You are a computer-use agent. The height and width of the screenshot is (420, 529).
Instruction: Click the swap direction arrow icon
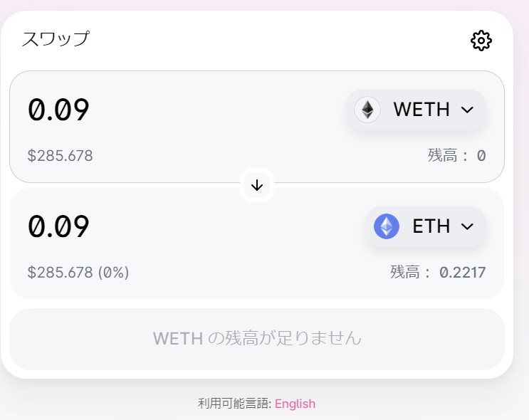click(257, 185)
